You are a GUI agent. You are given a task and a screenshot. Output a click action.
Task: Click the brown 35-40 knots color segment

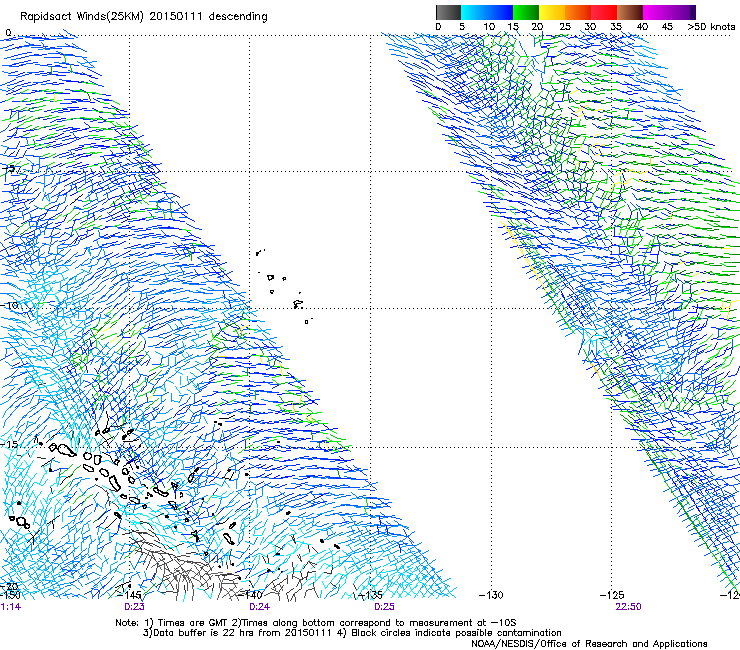point(630,12)
